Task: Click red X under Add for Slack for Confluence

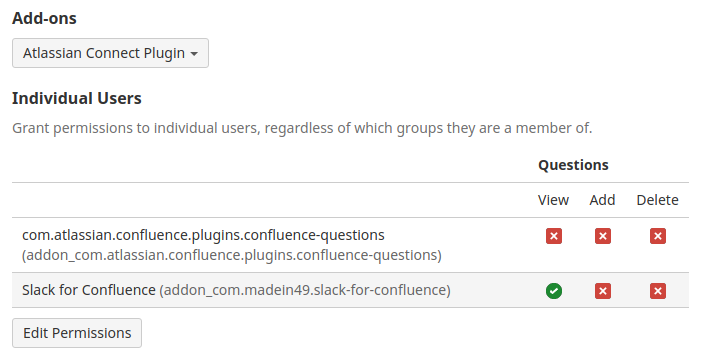Action: [x=603, y=291]
